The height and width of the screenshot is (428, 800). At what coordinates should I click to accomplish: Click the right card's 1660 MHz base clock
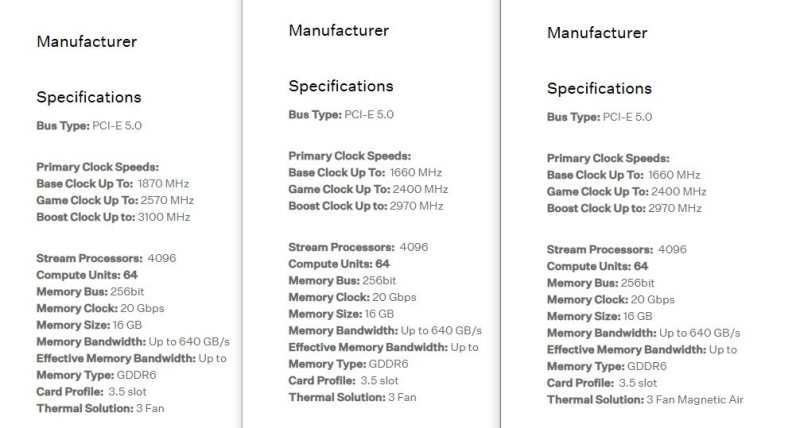pos(674,175)
